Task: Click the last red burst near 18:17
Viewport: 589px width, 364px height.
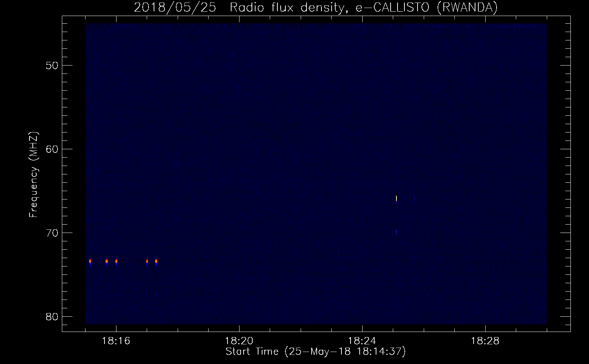Action: point(156,261)
